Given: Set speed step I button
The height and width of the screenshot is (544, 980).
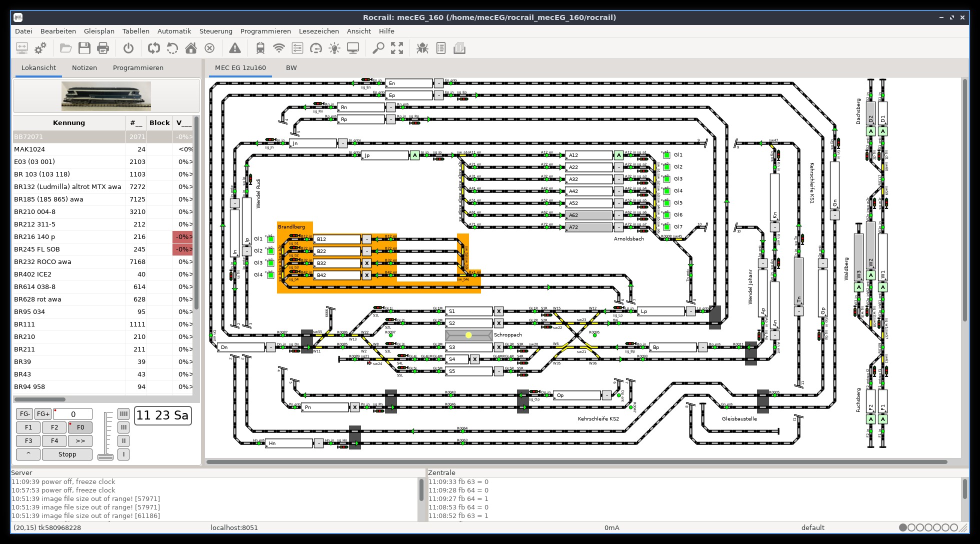Looking at the screenshot, I should point(123,454).
